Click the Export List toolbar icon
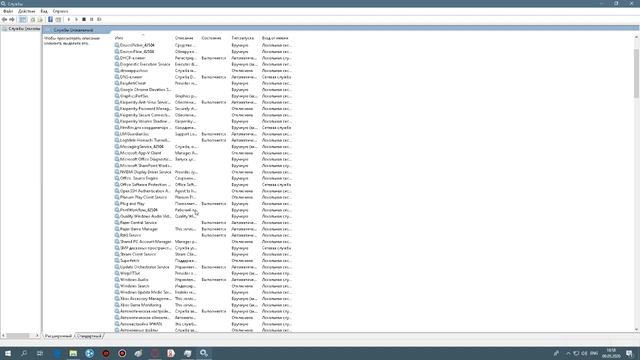Image resolution: width=640 pixels, height=360 pixels. (x=40, y=20)
